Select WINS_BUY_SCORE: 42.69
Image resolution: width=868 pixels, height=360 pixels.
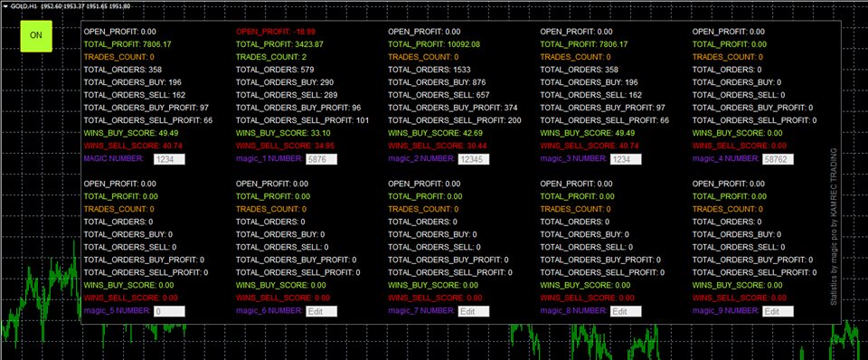click(x=436, y=133)
